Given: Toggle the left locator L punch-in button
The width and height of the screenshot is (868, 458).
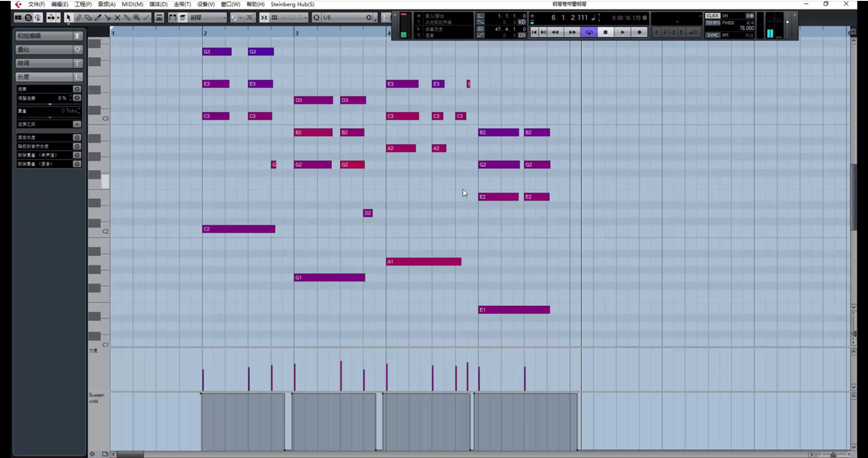Looking at the screenshot, I should pyautogui.click(x=481, y=16).
